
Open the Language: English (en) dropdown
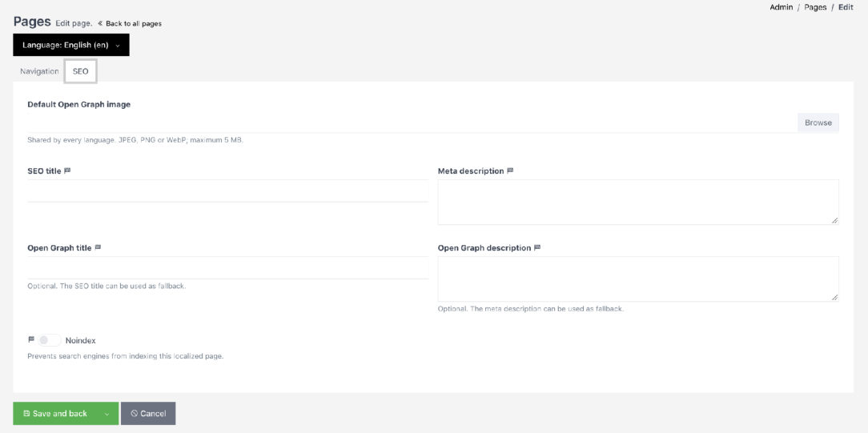(71, 45)
